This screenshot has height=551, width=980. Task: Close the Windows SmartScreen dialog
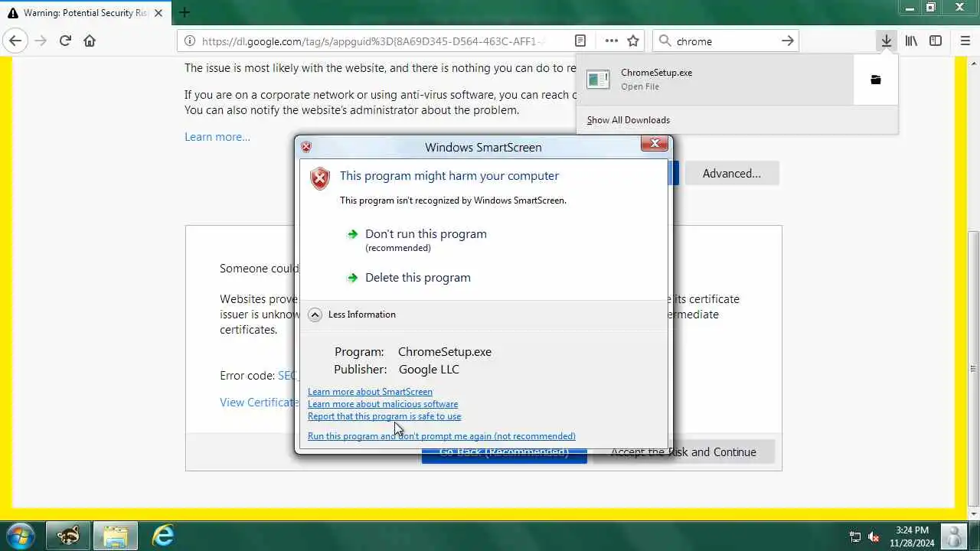click(x=655, y=143)
